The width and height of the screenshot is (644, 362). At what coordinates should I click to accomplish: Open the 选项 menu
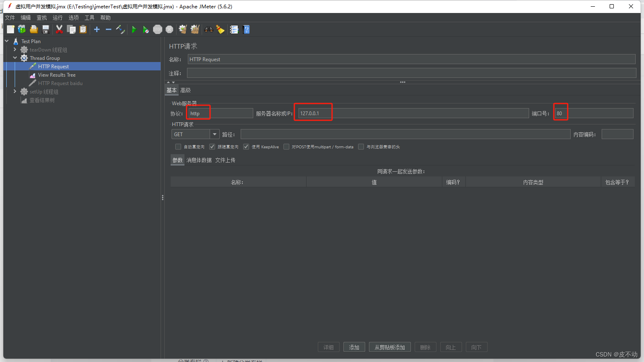pos(73,18)
